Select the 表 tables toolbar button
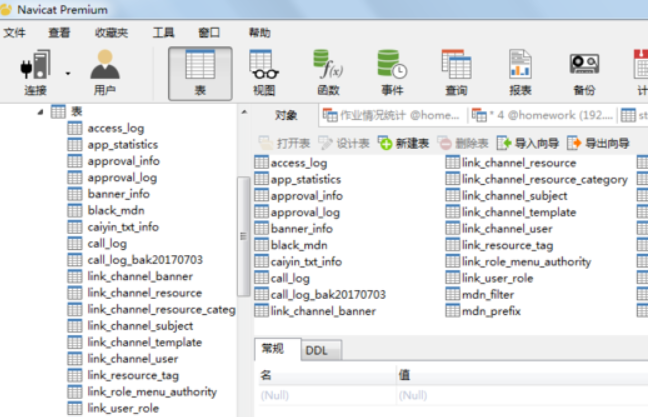 pyautogui.click(x=200, y=74)
